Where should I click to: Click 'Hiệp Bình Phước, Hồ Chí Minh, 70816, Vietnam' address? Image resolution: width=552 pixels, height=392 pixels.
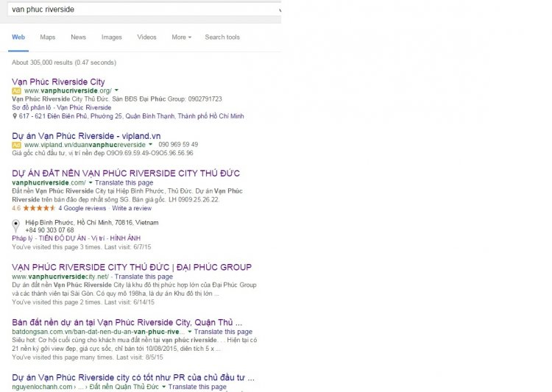click(x=92, y=222)
